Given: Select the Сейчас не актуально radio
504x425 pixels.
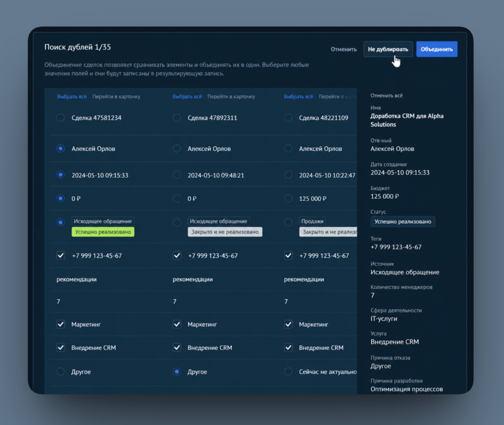Looking at the screenshot, I should click(288, 372).
